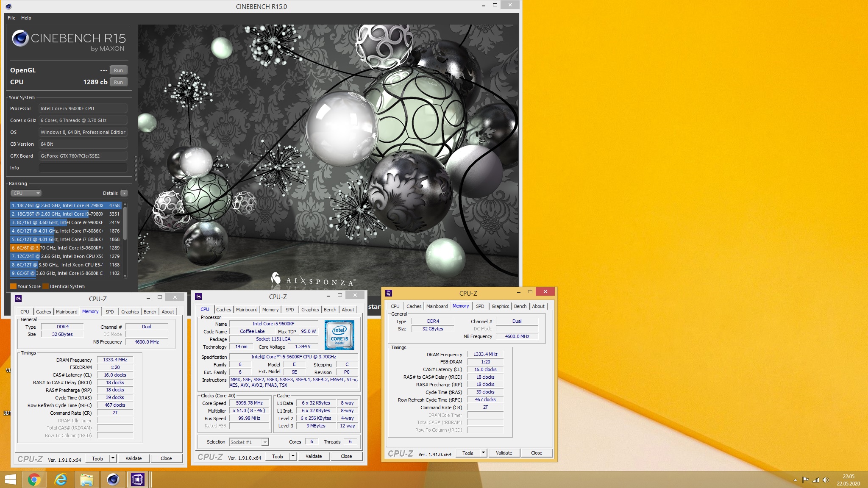Image resolution: width=868 pixels, height=488 pixels.
Task: Switch to CPU tab in right CPU-Z
Action: tap(395, 306)
